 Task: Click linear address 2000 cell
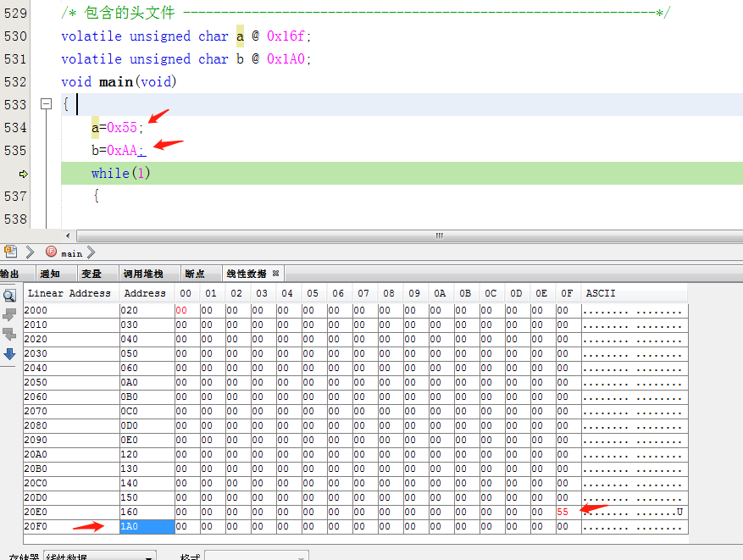pyautogui.click(x=71, y=310)
